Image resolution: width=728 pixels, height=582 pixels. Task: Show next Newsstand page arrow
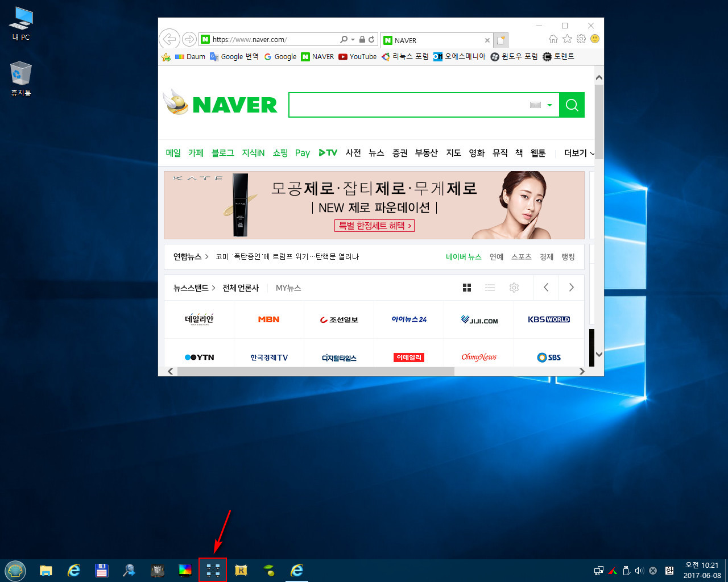click(x=572, y=288)
